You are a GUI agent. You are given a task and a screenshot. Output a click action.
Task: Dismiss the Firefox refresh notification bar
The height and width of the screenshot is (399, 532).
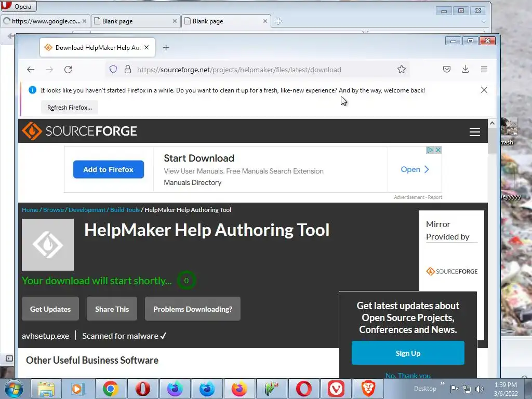tap(484, 90)
